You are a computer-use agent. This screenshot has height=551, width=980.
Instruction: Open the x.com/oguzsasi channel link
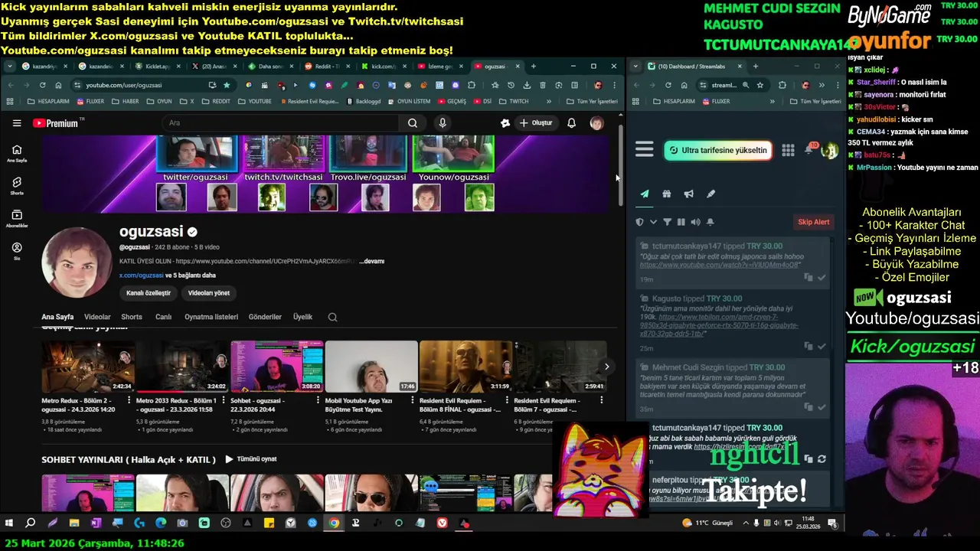click(142, 275)
